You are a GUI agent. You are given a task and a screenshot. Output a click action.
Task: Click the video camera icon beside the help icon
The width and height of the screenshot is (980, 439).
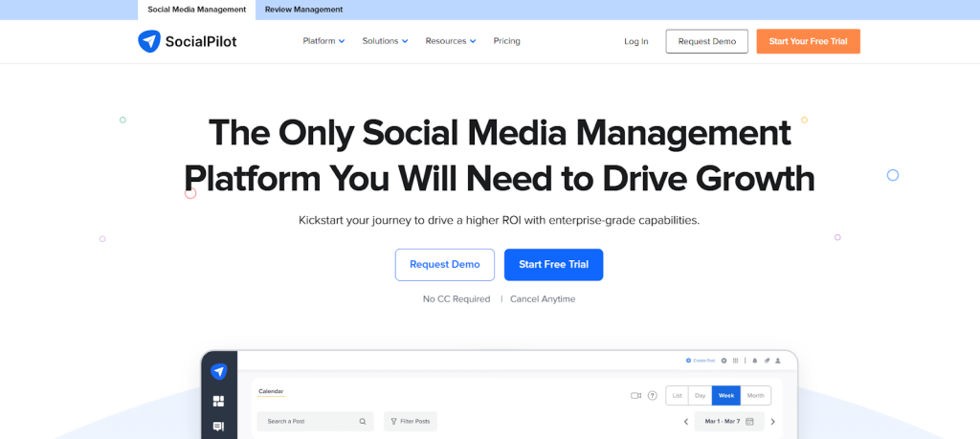tap(636, 395)
